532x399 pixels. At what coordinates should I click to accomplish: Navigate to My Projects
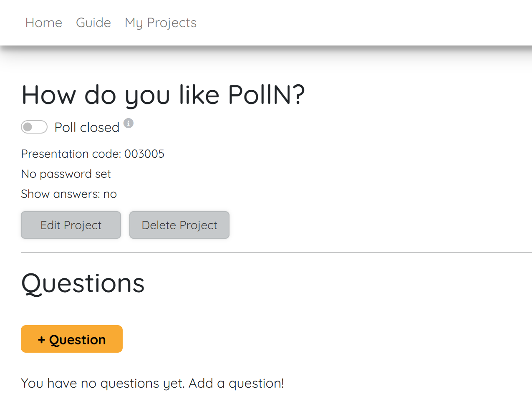[160, 23]
